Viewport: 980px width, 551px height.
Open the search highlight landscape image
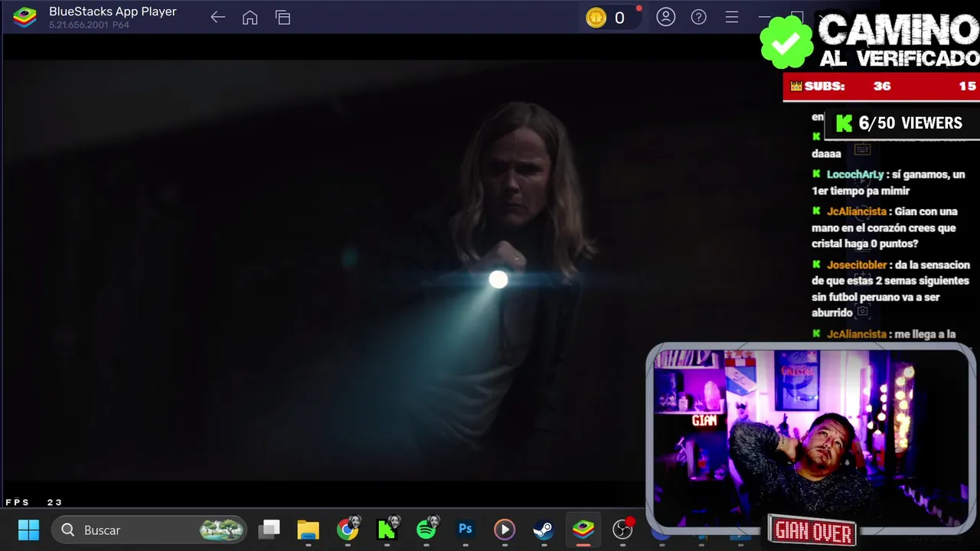pos(221,530)
